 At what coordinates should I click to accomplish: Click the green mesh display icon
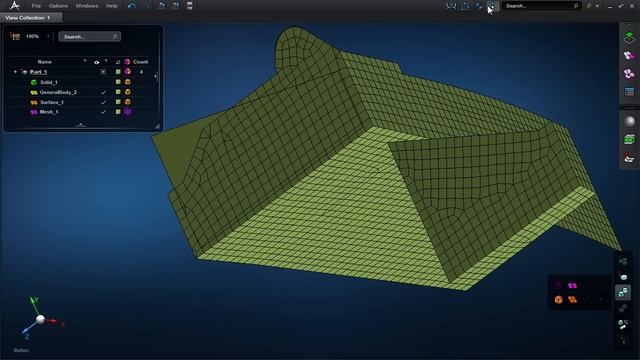(629, 139)
